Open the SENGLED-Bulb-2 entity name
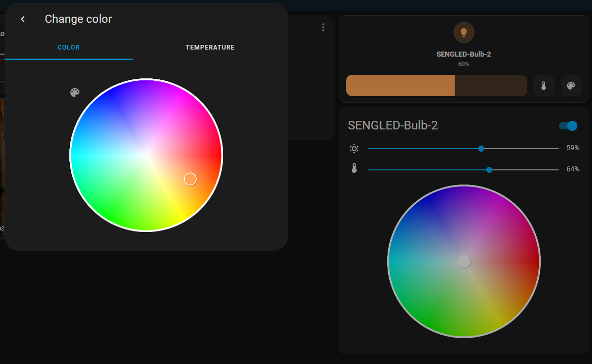Image resolution: width=592 pixels, height=364 pixels. point(393,125)
